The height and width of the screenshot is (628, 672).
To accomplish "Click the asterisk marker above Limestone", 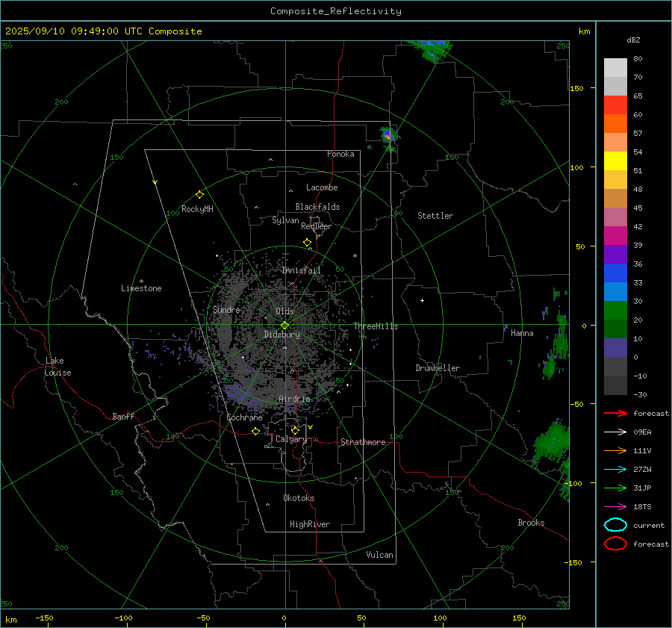I will pyautogui.click(x=141, y=282).
